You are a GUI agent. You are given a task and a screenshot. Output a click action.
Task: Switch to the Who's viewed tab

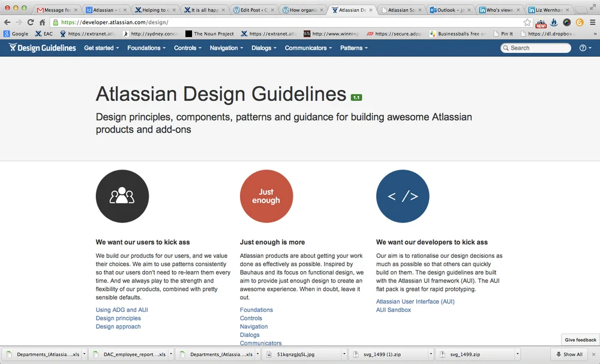click(499, 10)
